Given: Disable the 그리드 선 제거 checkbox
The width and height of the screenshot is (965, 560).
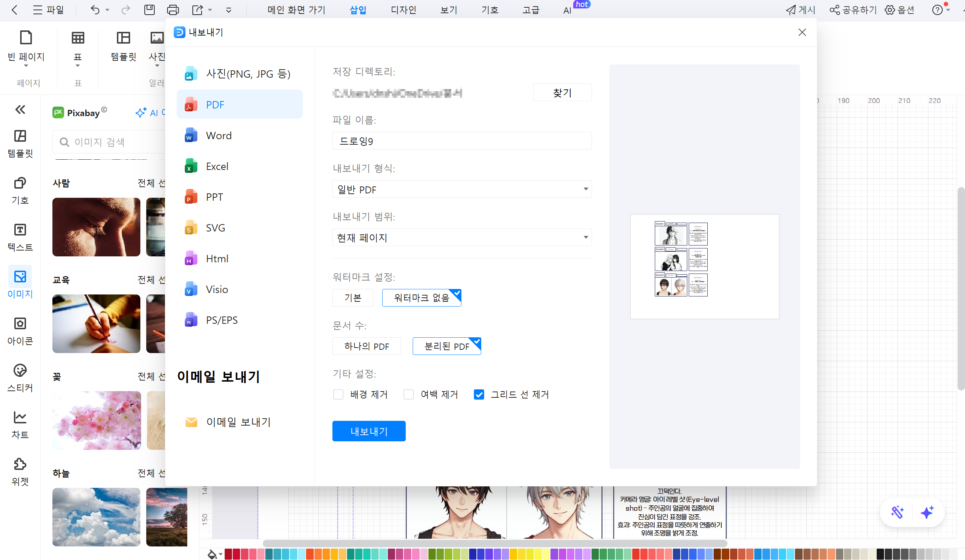Looking at the screenshot, I should [x=479, y=394].
